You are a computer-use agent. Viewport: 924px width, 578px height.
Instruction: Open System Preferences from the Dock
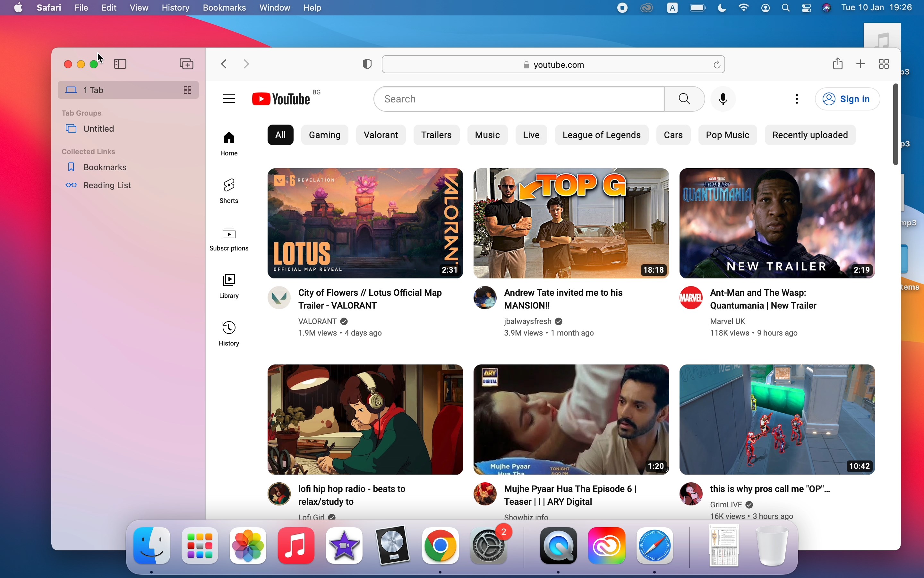coord(489,546)
